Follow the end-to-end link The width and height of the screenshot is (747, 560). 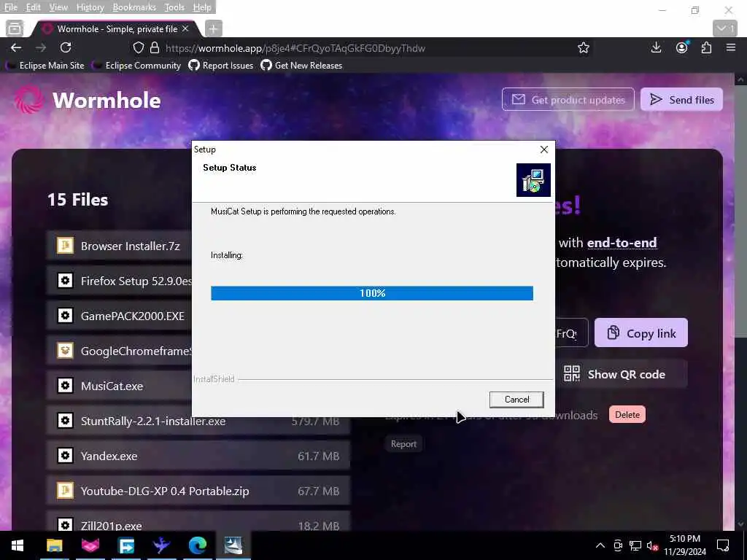pos(622,243)
